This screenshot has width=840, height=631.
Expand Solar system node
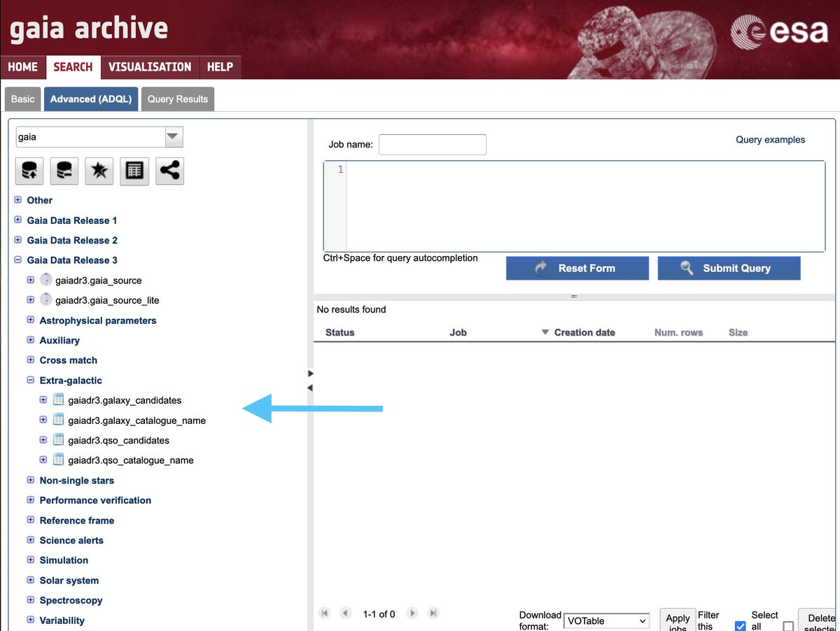pyautogui.click(x=31, y=580)
